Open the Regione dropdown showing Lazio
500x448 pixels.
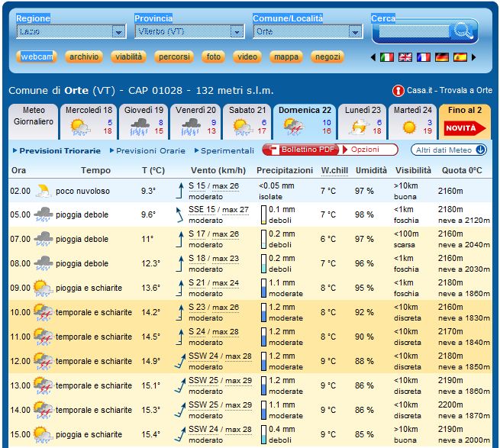pyautogui.click(x=71, y=31)
